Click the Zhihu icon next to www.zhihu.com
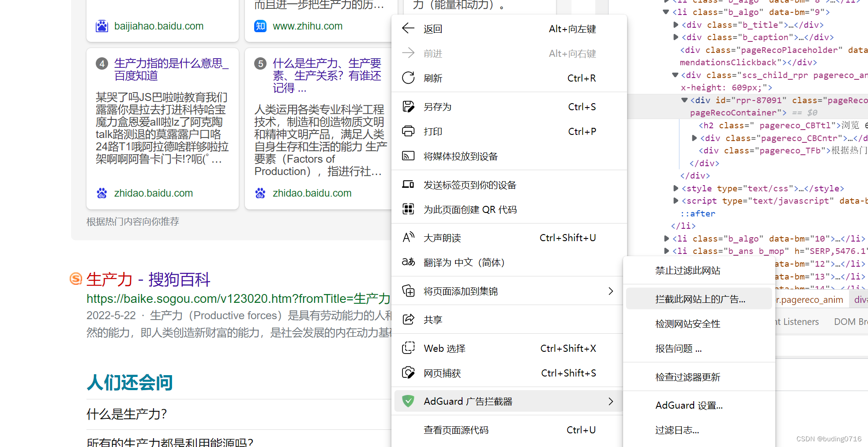 click(260, 26)
